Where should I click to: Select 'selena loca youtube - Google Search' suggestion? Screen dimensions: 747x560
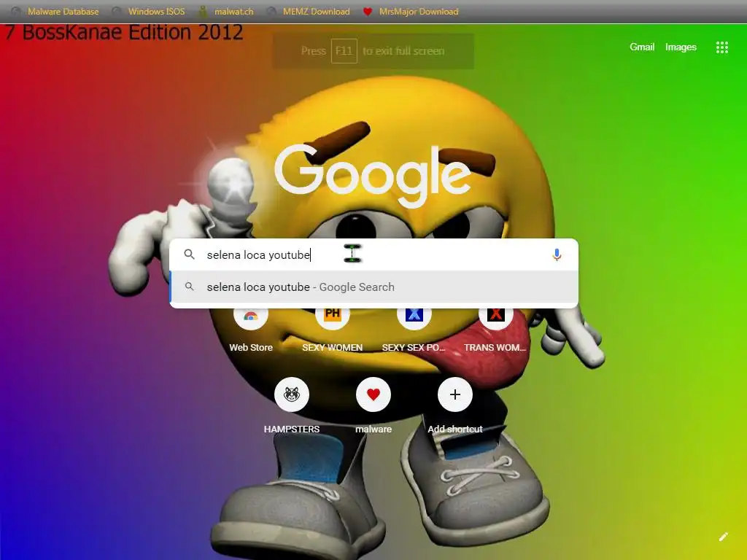pos(374,287)
